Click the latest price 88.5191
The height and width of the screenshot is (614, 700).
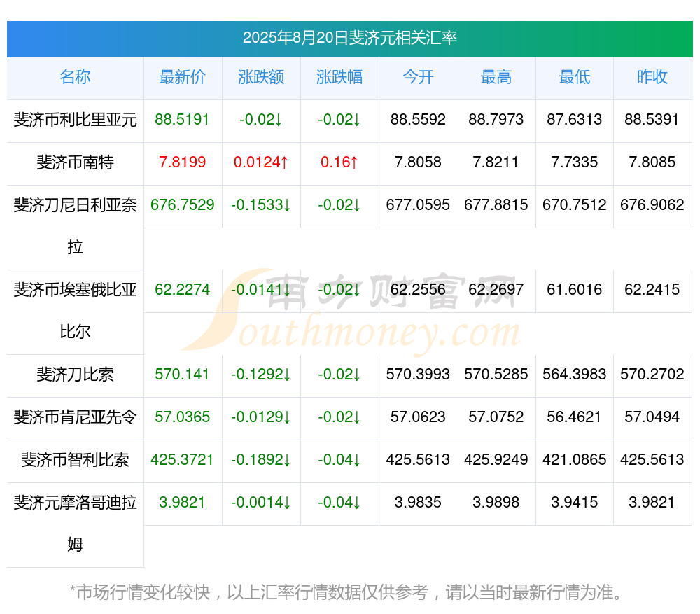182,119
